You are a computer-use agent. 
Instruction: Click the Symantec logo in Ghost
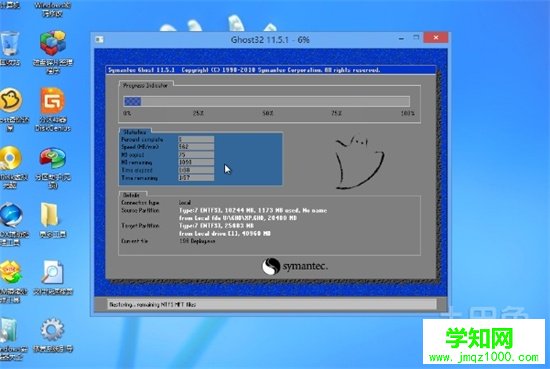pyautogui.click(x=295, y=266)
